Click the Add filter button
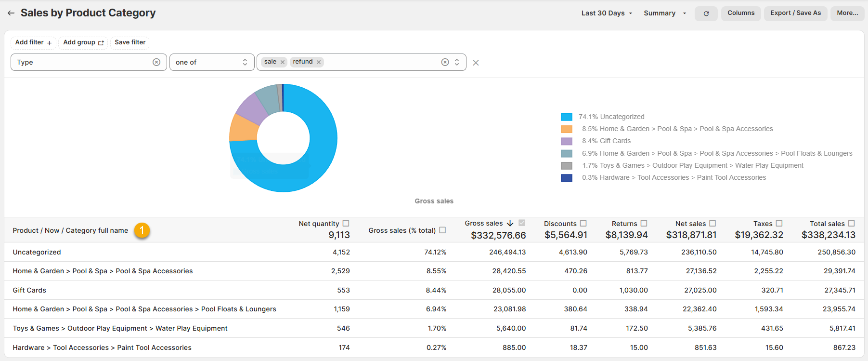This screenshot has height=361, width=868. click(33, 42)
